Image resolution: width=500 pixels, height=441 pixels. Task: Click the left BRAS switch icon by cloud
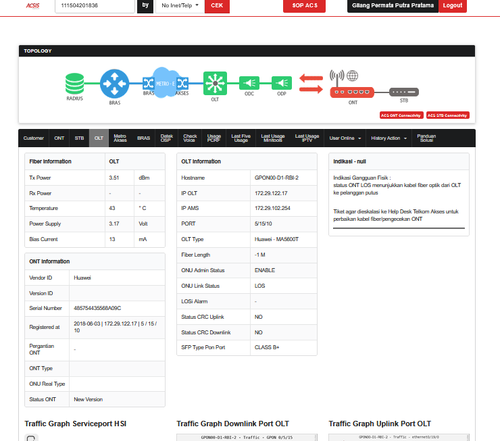(x=148, y=83)
